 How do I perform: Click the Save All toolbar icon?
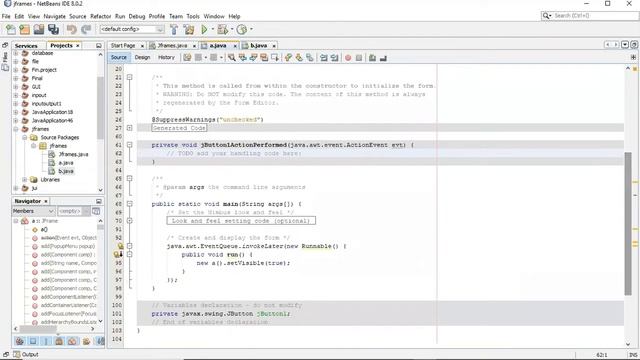[53, 29]
